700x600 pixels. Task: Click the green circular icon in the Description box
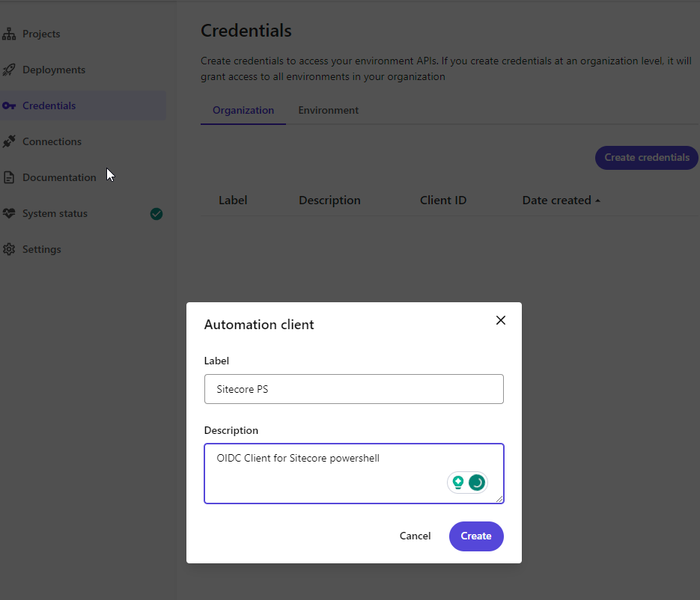coord(476,483)
